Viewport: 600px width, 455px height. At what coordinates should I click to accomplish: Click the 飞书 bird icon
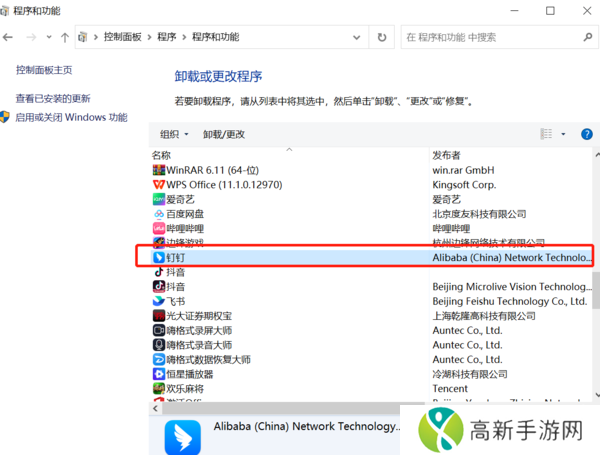[x=158, y=301]
